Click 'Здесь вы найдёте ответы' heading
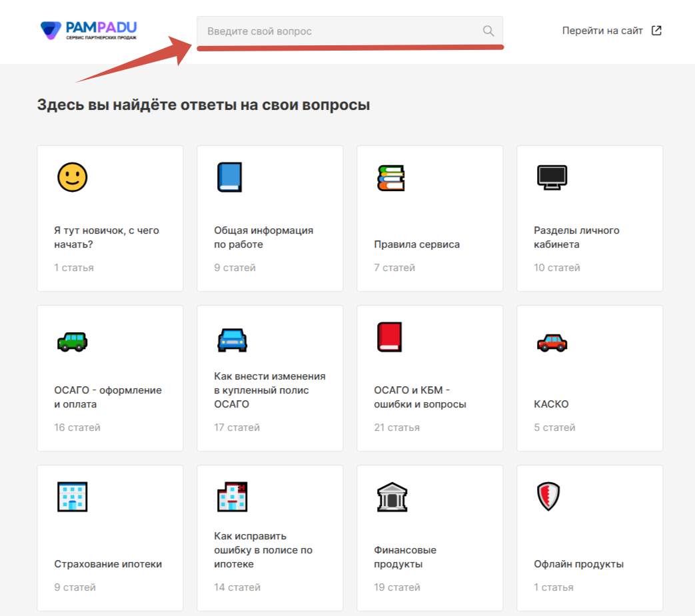The height and width of the screenshot is (616, 695). (203, 105)
